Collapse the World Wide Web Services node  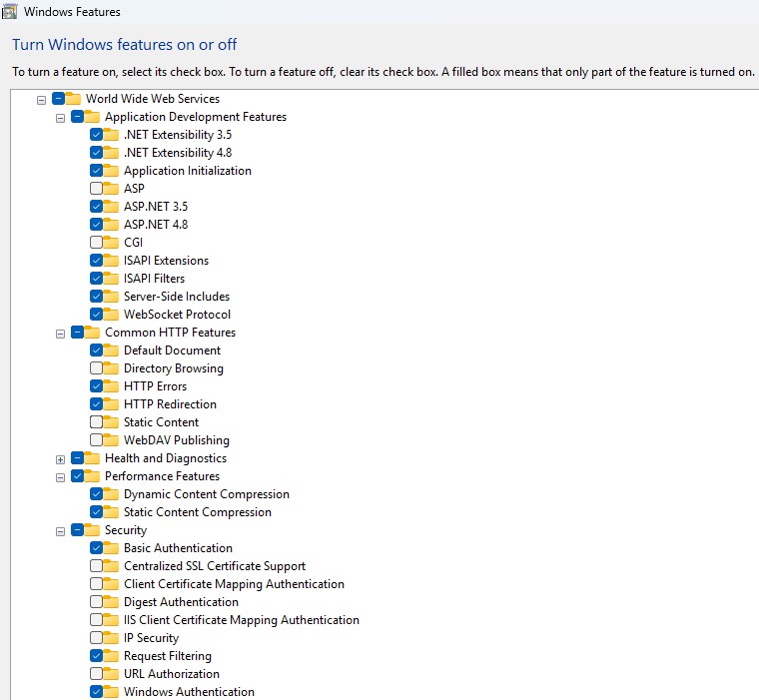point(42,100)
